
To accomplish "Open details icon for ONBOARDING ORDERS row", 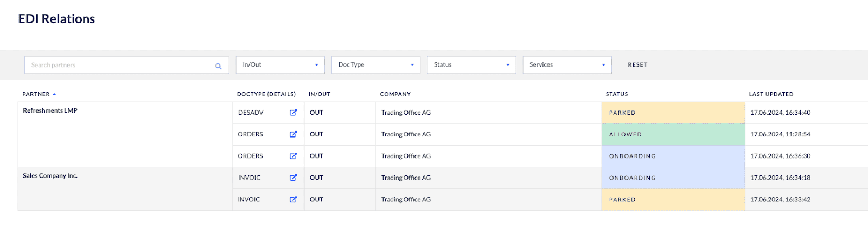I will tap(293, 156).
